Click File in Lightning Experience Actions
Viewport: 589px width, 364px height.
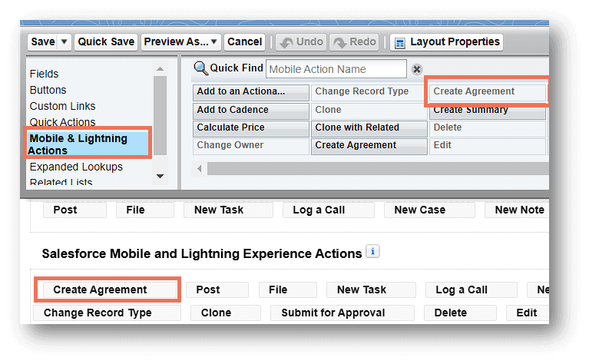287,290
